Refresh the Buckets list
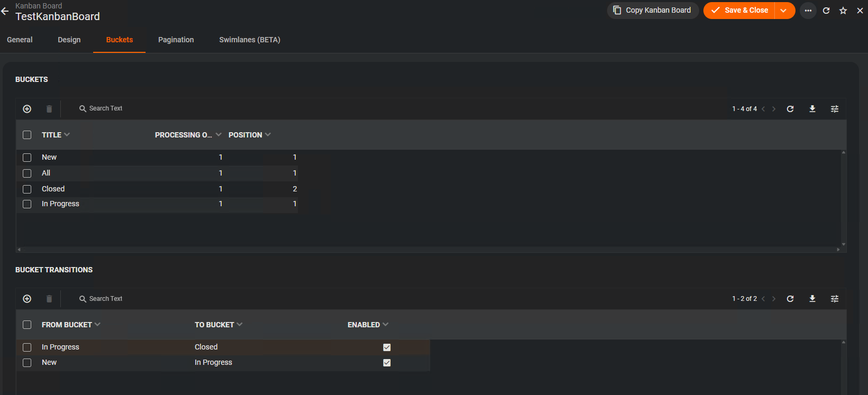The height and width of the screenshot is (395, 868). [x=790, y=109]
